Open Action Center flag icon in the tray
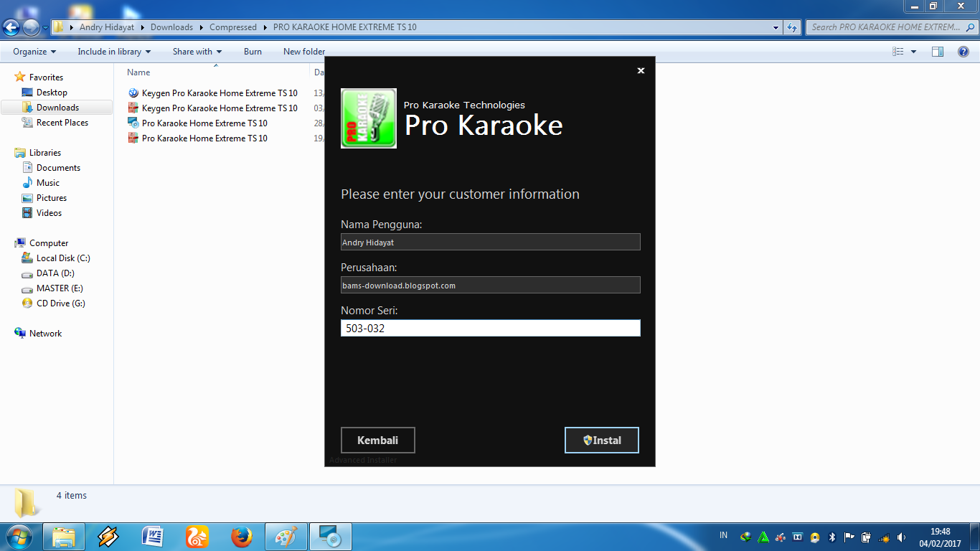 pyautogui.click(x=849, y=537)
